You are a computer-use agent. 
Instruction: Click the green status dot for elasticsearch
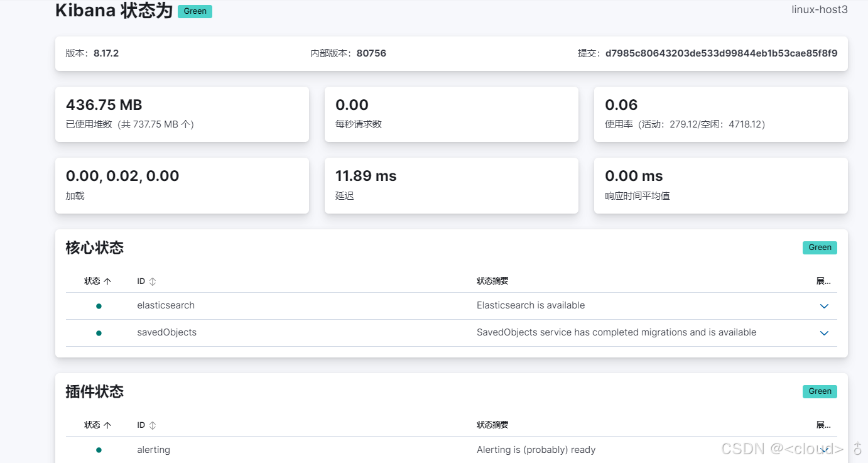(99, 306)
